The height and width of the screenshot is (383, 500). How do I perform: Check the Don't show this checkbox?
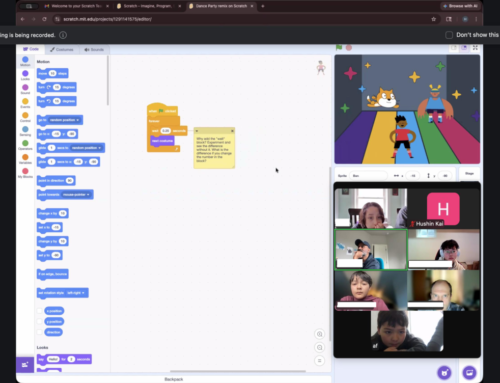pyautogui.click(x=449, y=35)
